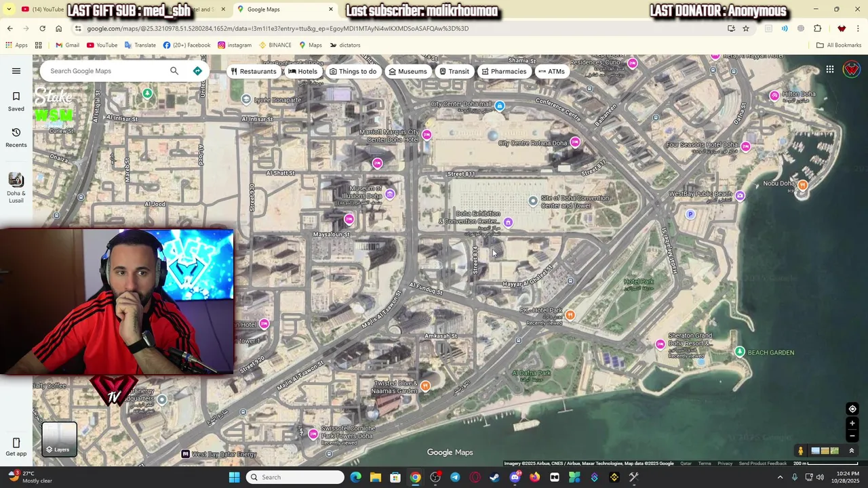Click the Museum of Illusions Doha pin
This screenshot has height=488, width=868.
pos(390,195)
